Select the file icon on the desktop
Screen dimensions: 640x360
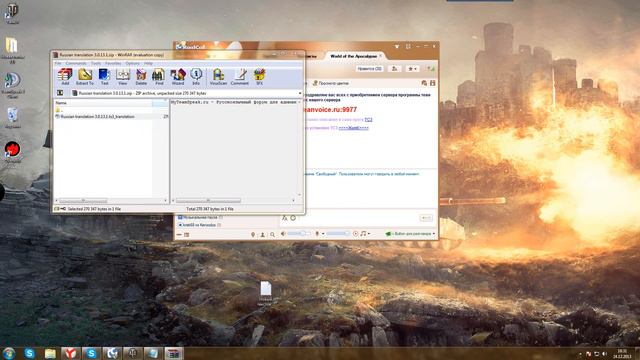[x=266, y=293]
